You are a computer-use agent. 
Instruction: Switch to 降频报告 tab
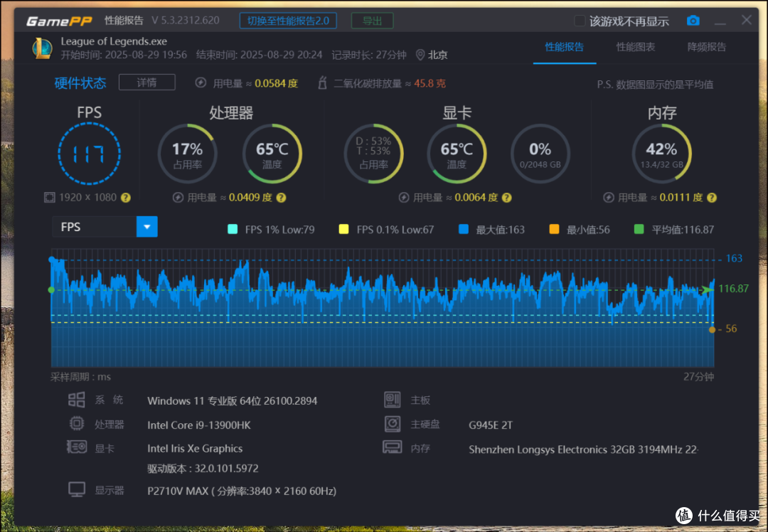pos(707,47)
